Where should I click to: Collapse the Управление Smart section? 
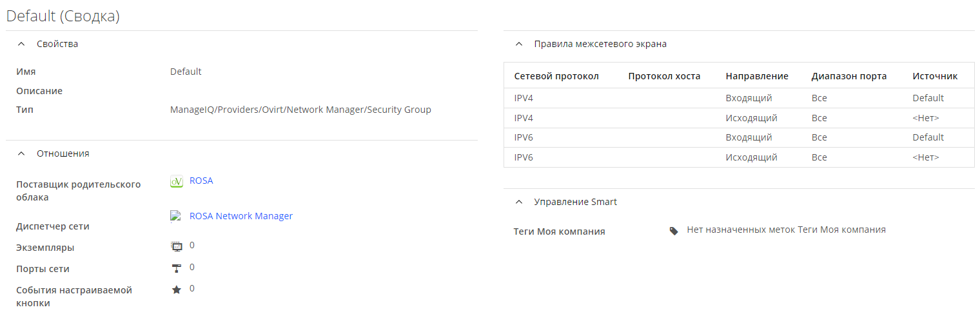click(x=519, y=202)
